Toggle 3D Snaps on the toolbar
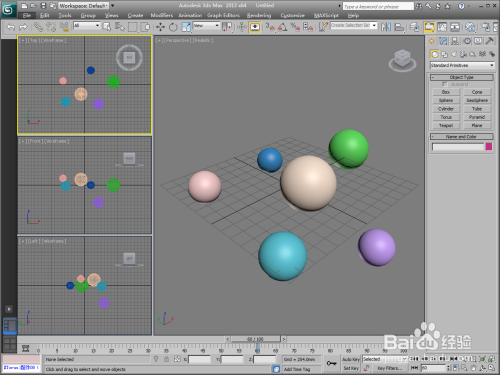Image resolution: width=500 pixels, height=375 pixels. (270, 27)
